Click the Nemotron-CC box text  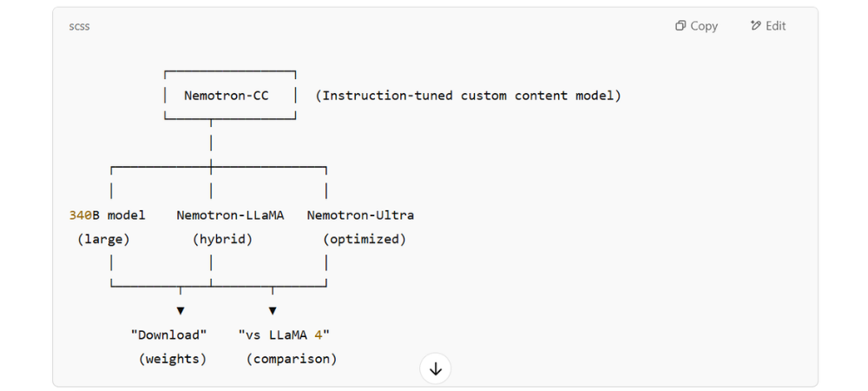click(227, 96)
